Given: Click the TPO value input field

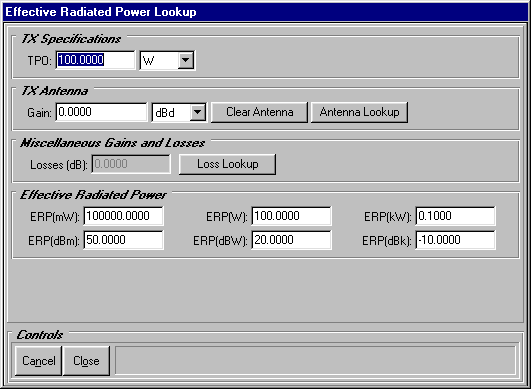Looking at the screenshot, I should coord(95,60).
